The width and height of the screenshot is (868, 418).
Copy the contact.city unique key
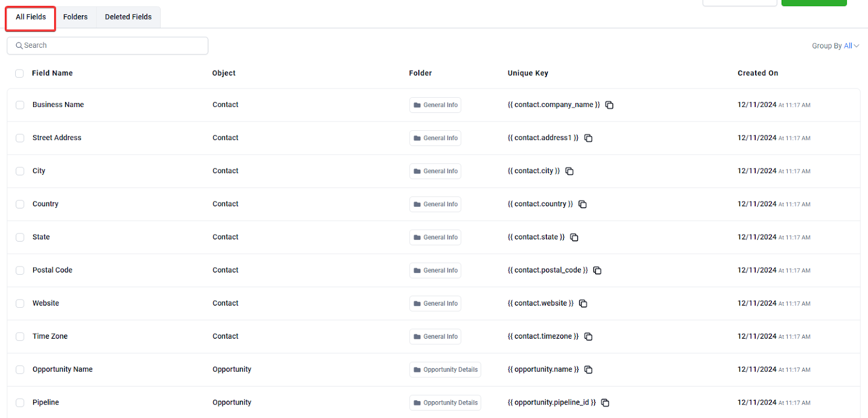click(570, 171)
